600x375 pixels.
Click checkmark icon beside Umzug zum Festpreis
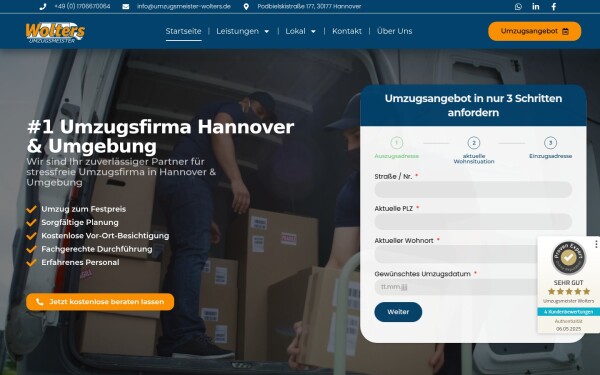(x=31, y=209)
